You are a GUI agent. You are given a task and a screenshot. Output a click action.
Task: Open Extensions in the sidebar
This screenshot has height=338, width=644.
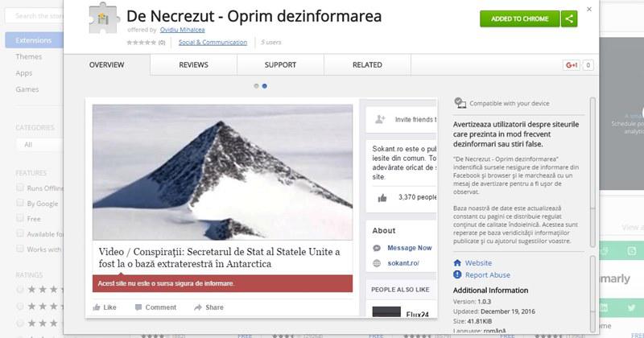tap(34, 40)
